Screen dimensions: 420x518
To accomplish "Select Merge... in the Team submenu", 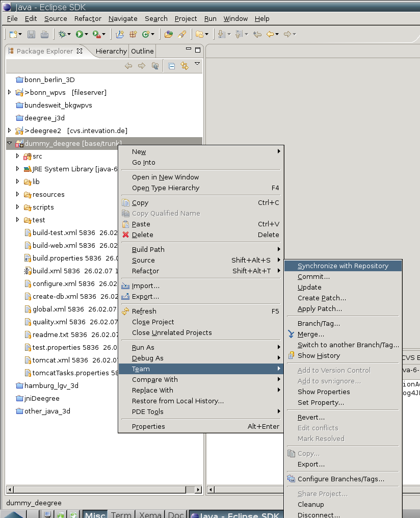I will 343,334.
